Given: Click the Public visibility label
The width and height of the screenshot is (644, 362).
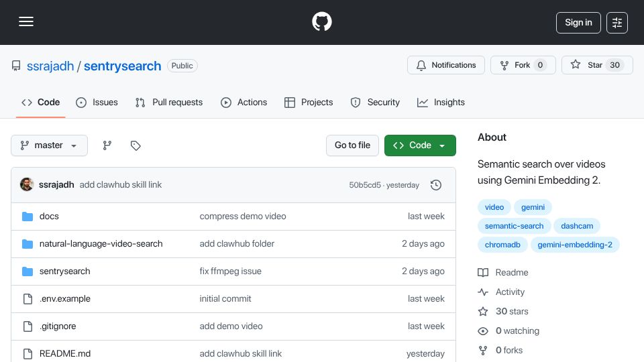Looking at the screenshot, I should coord(182,66).
